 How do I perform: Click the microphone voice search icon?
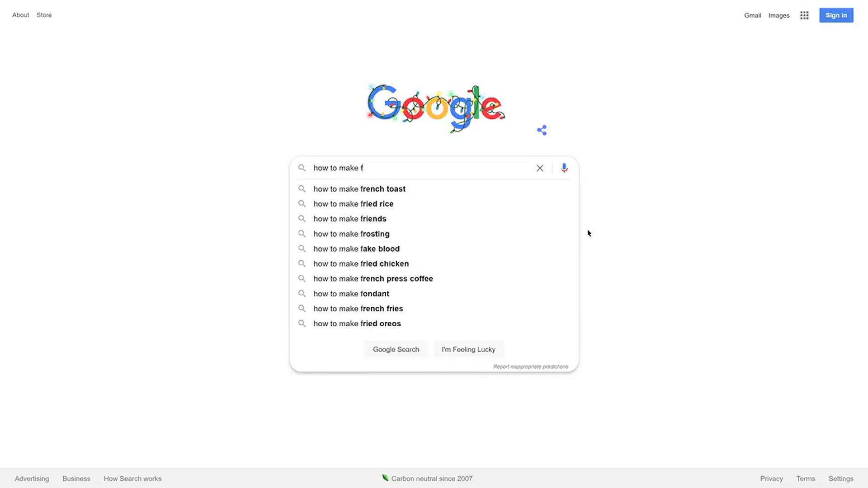pyautogui.click(x=563, y=168)
